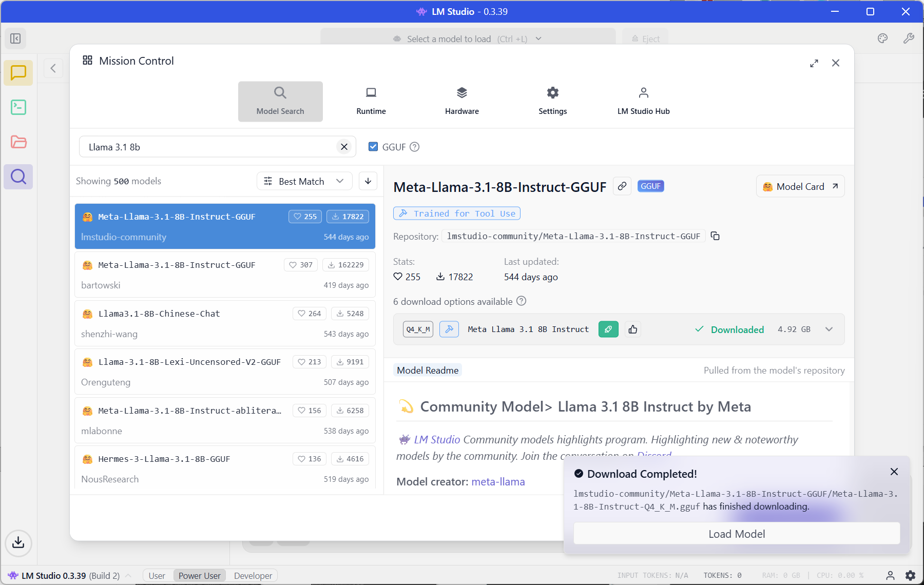Switch to Power User mode
The image size is (924, 585).
tap(200, 576)
